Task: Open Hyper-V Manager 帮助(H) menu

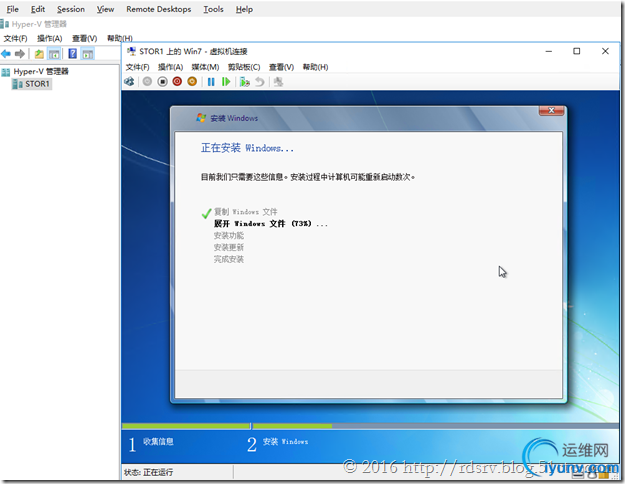Action: point(120,38)
